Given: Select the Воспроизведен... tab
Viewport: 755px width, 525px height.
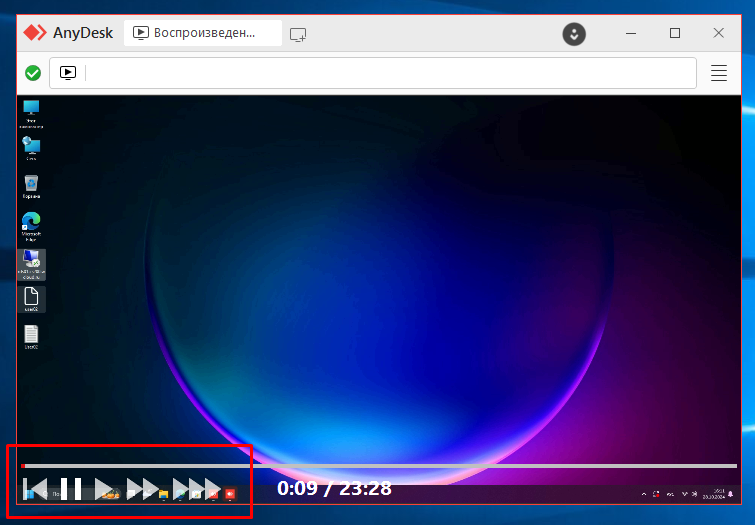Looking at the screenshot, I should click(203, 33).
